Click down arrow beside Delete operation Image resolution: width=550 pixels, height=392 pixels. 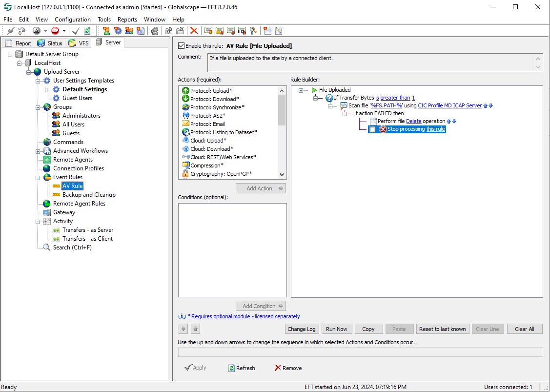coord(454,122)
